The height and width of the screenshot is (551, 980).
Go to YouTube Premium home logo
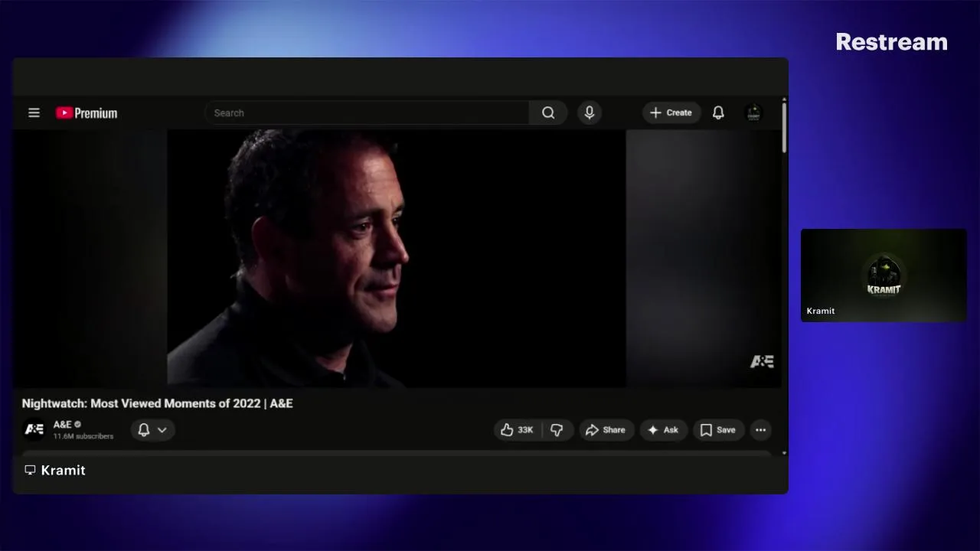[87, 113]
